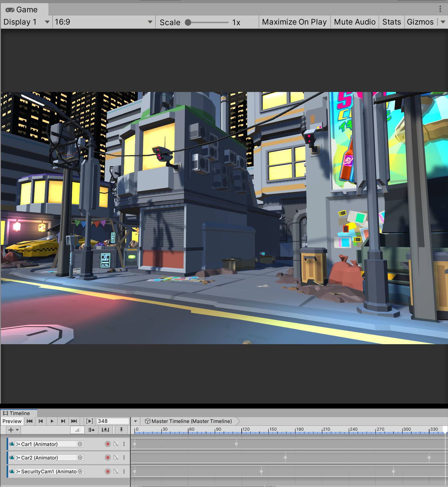Select the Timeline tab
Image resolution: width=448 pixels, height=487 pixels.
click(x=19, y=413)
